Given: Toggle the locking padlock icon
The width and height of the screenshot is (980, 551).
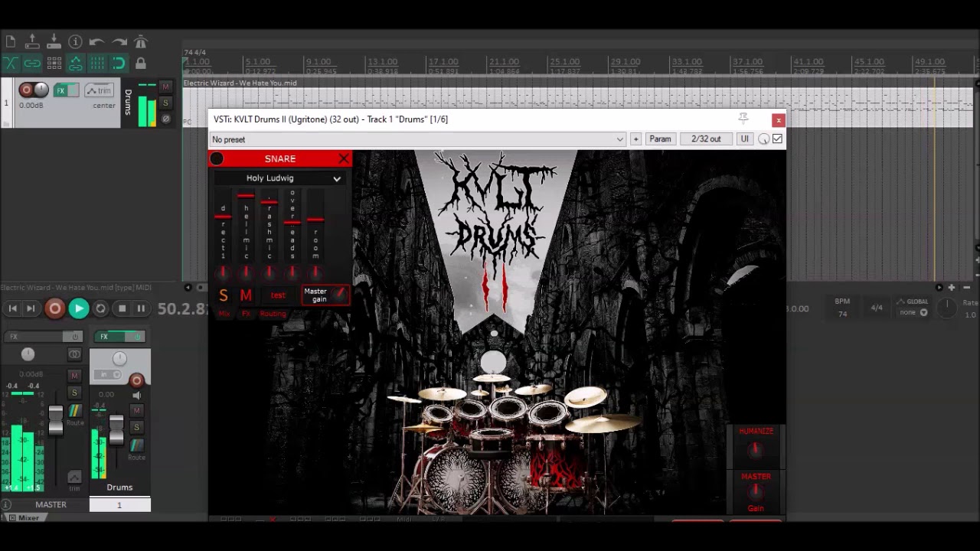Looking at the screenshot, I should coord(140,63).
